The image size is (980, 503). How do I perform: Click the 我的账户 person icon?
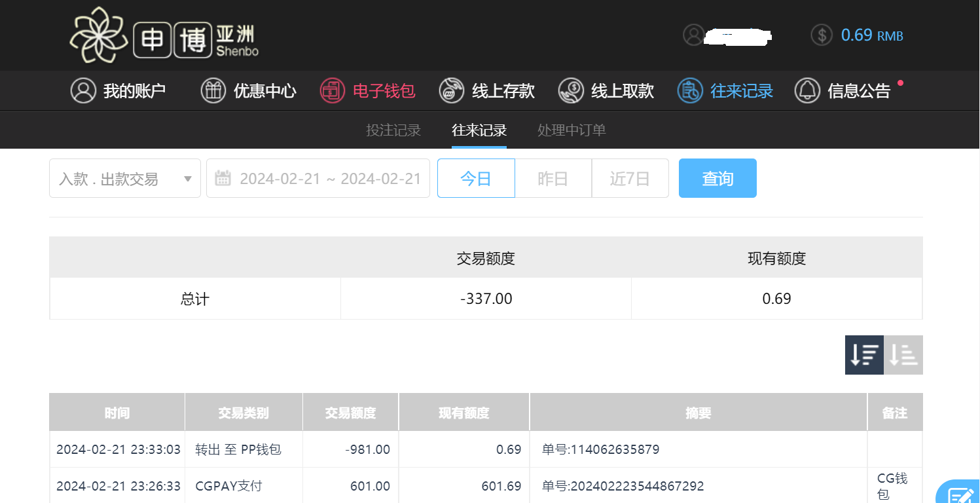click(x=83, y=90)
